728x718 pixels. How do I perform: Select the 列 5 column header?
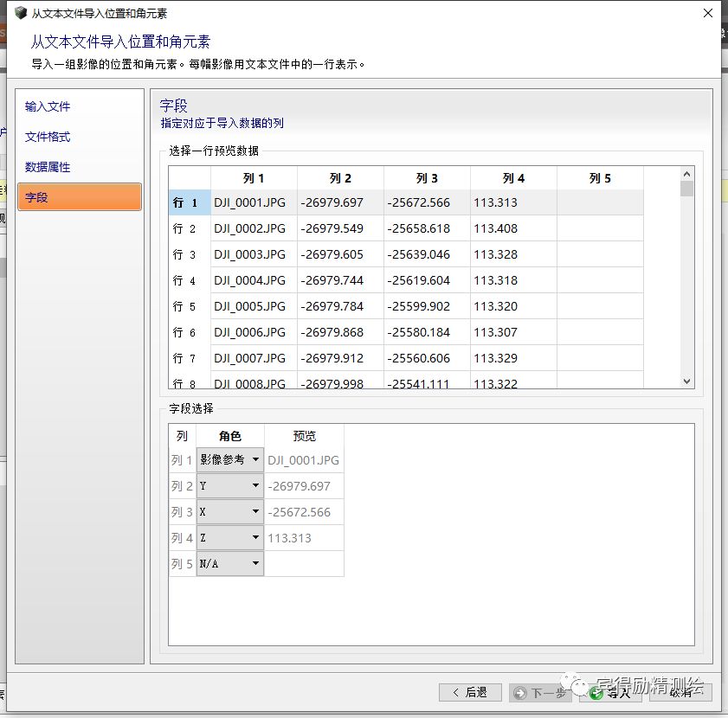601,178
